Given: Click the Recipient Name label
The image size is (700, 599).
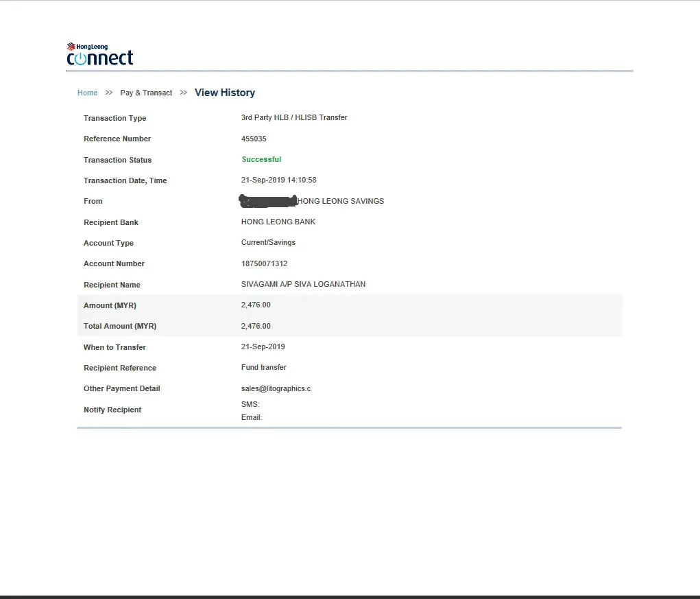Looking at the screenshot, I should coord(112,285).
